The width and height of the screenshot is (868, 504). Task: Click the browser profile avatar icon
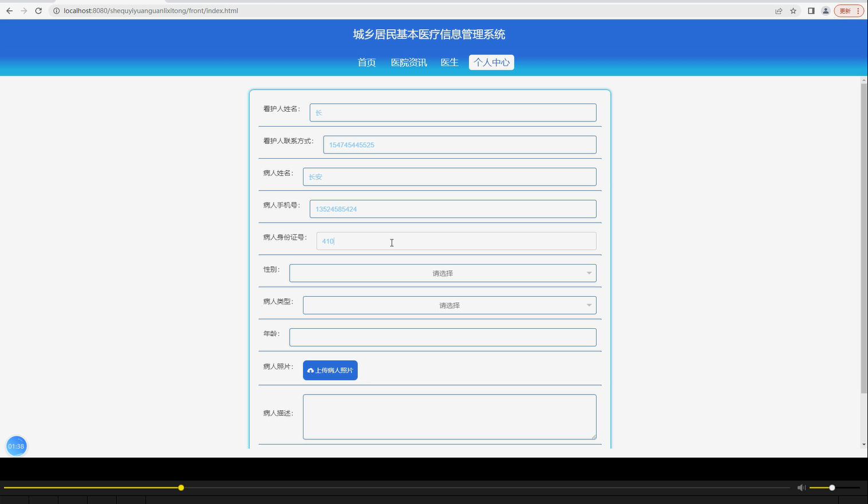point(825,10)
